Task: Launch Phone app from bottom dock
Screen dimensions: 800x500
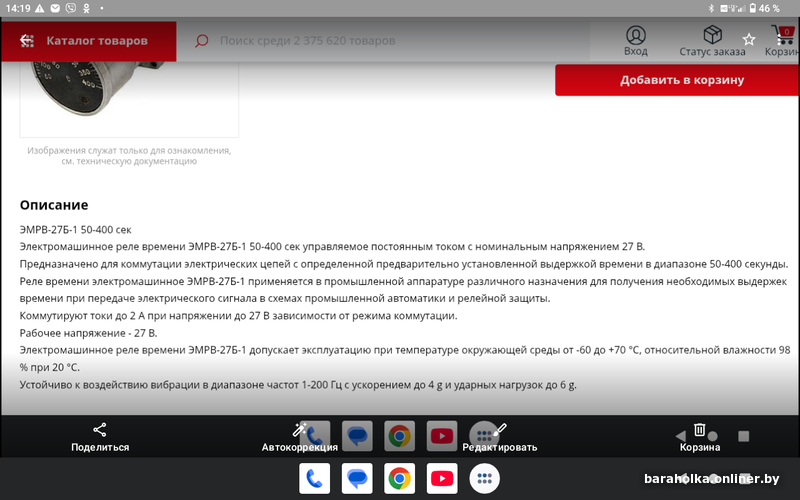Action: click(x=314, y=479)
